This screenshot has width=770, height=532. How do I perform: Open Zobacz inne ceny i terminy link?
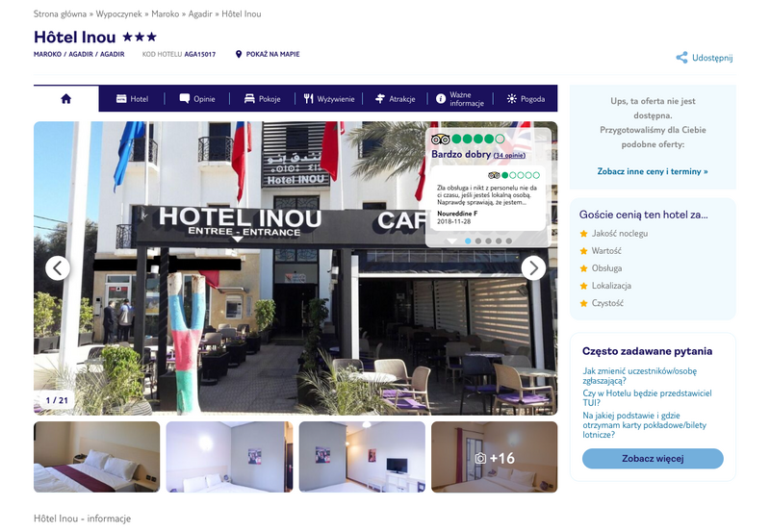pos(653,171)
